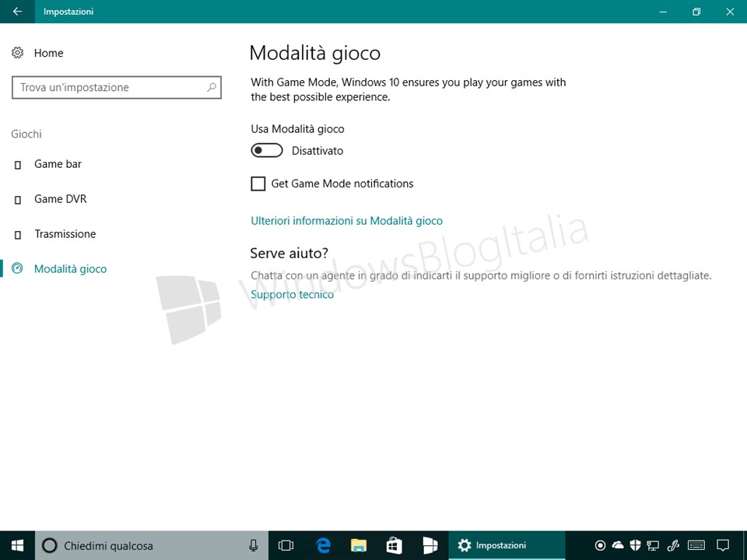
Task: Open the Supporto tecnico link
Action: pyautogui.click(x=292, y=294)
